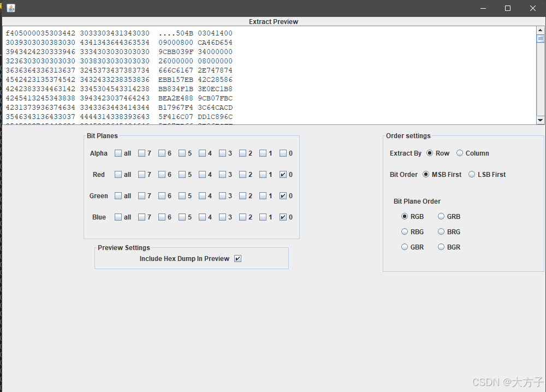Enable Alpha bit plane 3
Viewport: 546px width, 392px height.
(x=223, y=153)
